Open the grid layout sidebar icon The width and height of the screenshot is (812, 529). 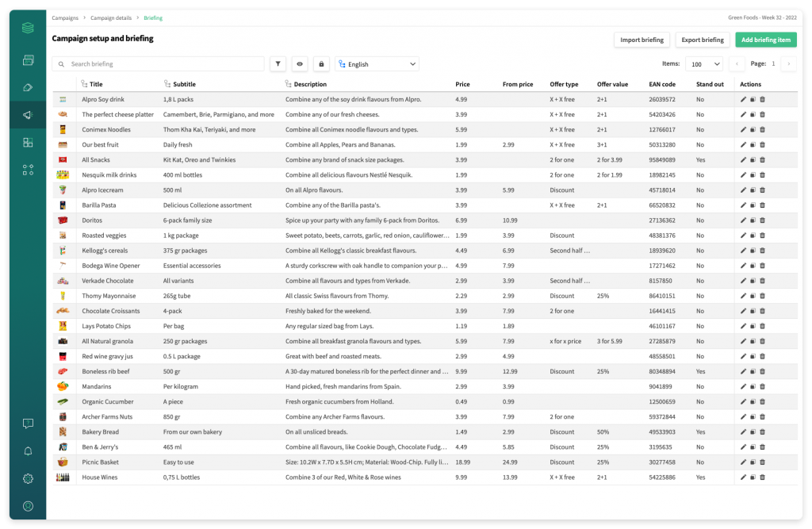coord(28,143)
